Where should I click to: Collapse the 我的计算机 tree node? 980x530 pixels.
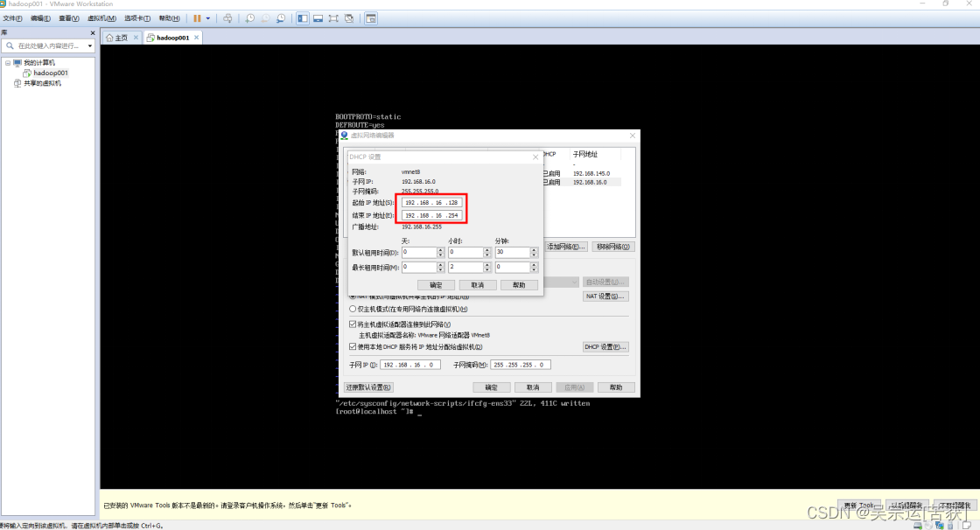coord(8,62)
